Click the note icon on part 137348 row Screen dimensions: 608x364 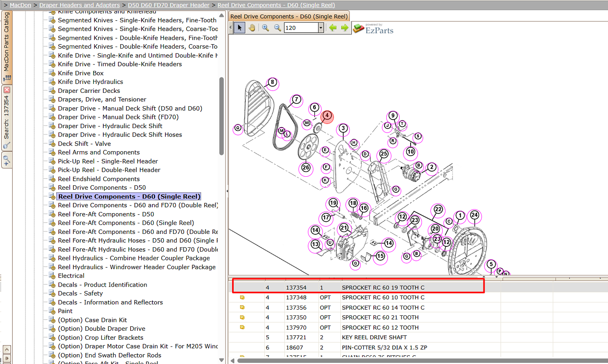click(242, 298)
